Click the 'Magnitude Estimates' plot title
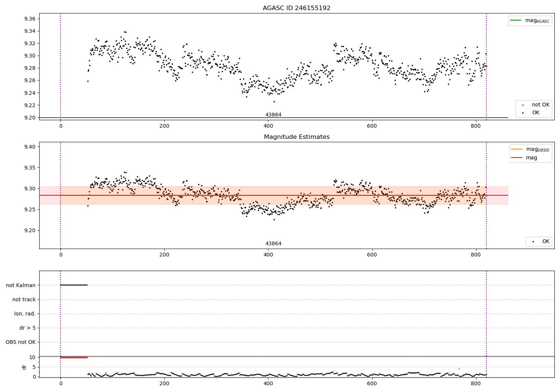Viewport: 560px width, 392px height. pos(296,137)
